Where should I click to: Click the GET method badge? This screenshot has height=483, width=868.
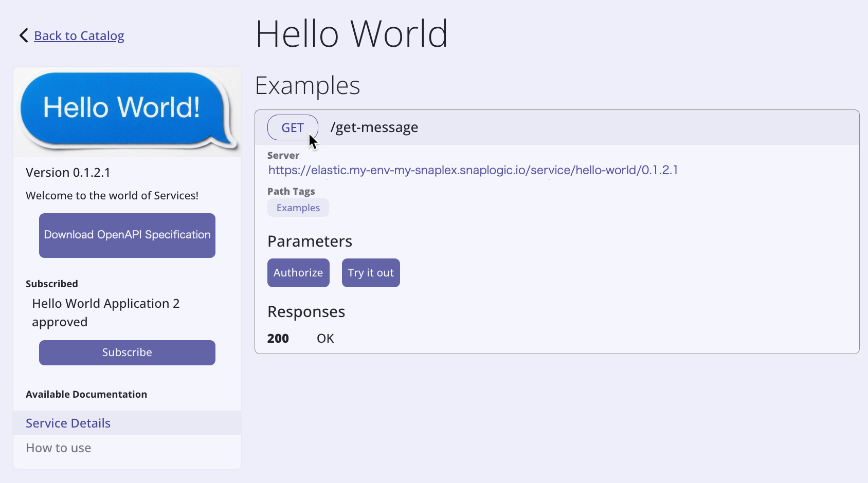tap(292, 127)
